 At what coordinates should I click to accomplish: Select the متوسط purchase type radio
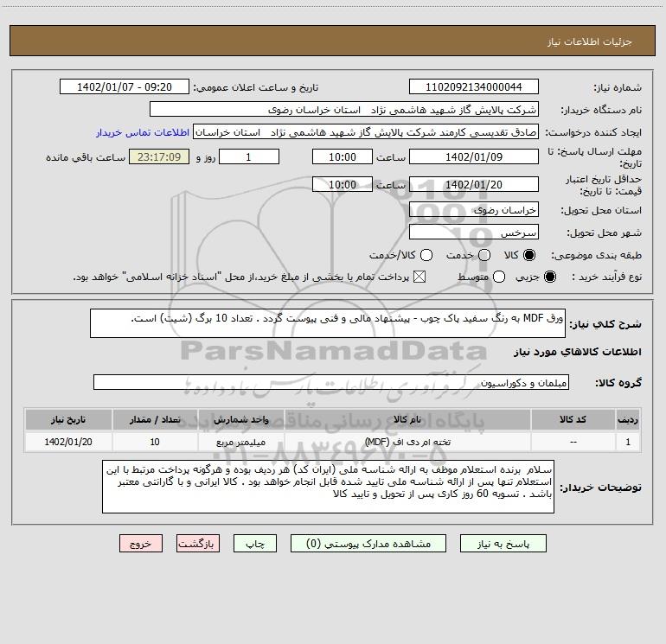(x=499, y=277)
